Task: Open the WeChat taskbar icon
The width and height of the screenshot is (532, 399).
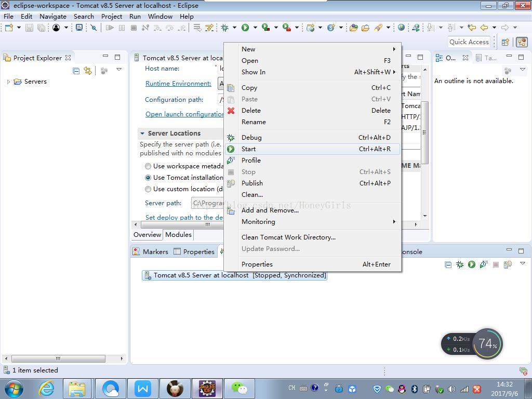Action: pyautogui.click(x=239, y=389)
